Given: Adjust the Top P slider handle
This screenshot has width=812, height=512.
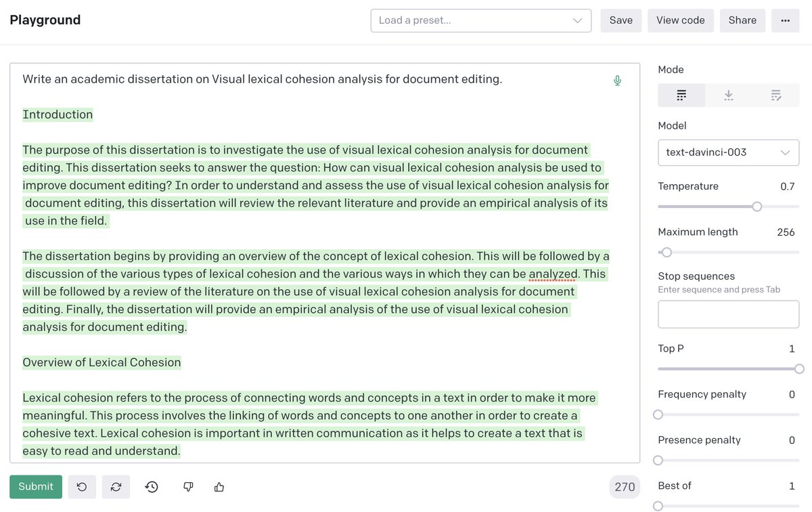Looking at the screenshot, I should pyautogui.click(x=799, y=369).
